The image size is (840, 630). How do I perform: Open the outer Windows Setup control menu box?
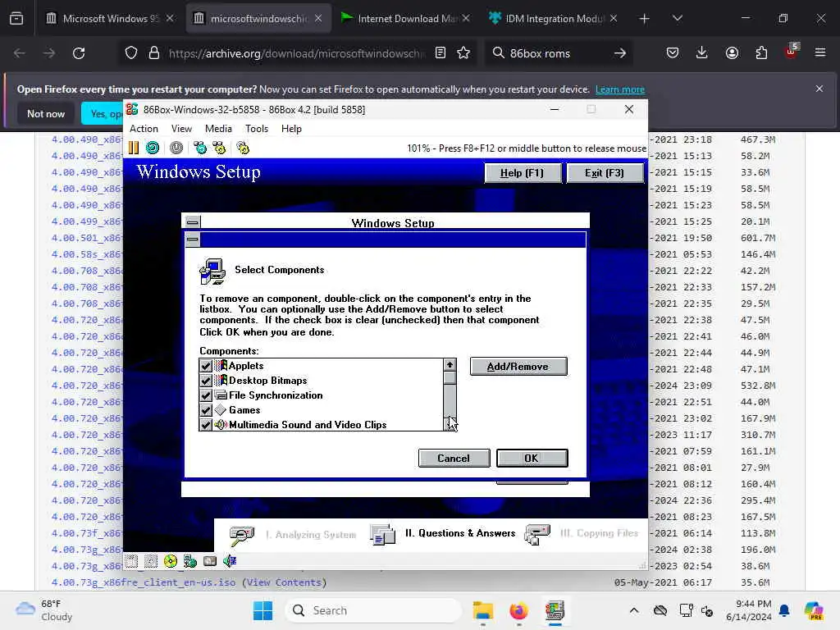(x=193, y=221)
